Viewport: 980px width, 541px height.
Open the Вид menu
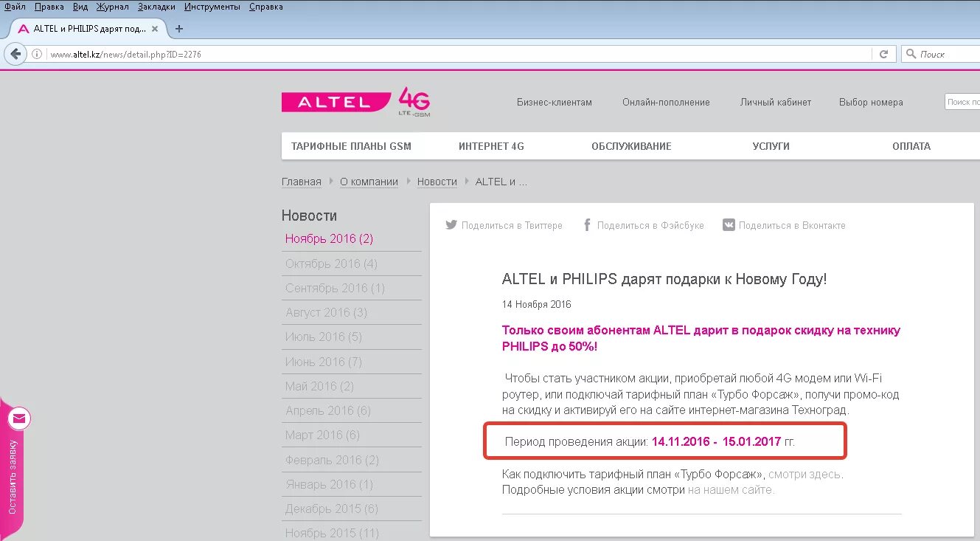(80, 7)
